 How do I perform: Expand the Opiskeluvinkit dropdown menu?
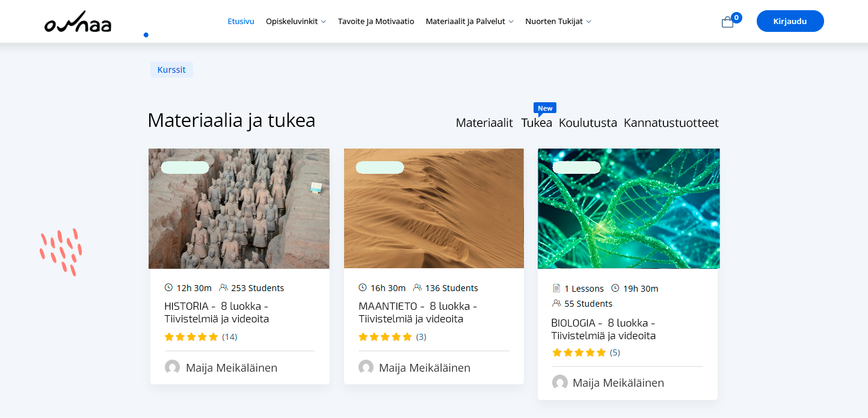[295, 22]
